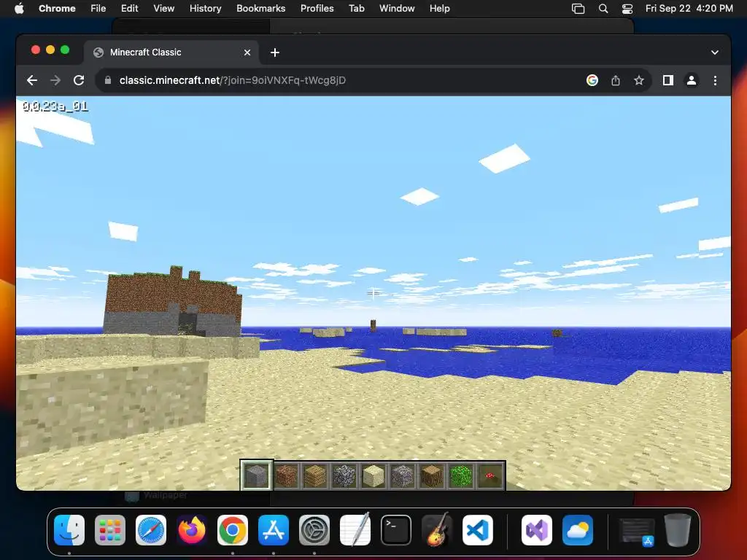Choose the wooden planks block slot
Screen dimensions: 747x560
pos(315,475)
